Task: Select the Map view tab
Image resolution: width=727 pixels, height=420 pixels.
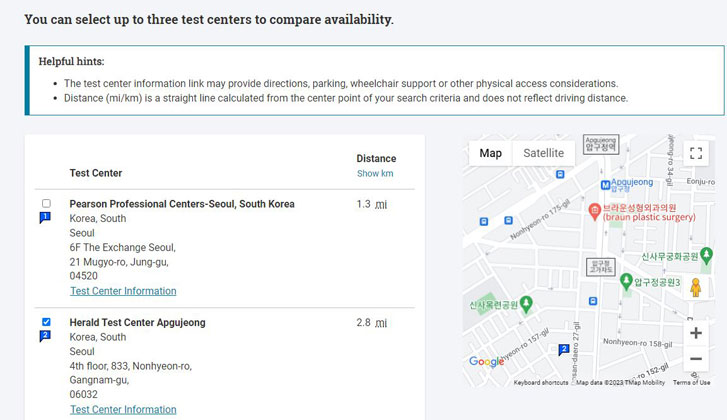Action: pyautogui.click(x=491, y=153)
